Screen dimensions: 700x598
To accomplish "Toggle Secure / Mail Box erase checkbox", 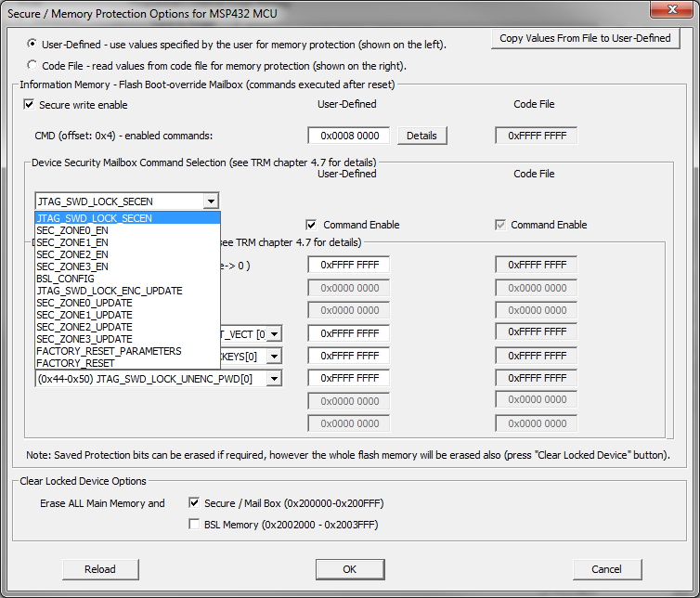I will tap(194, 503).
